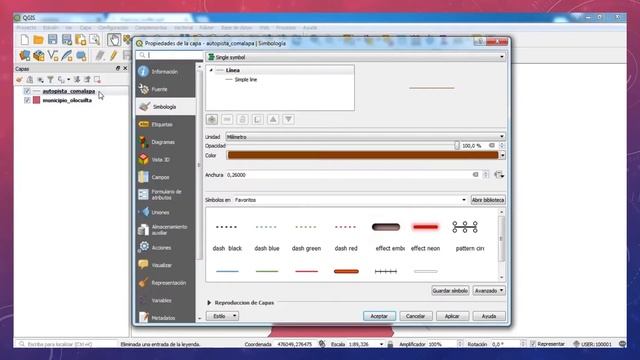Click the properties search field
The image size is (640, 360).
point(169,55)
